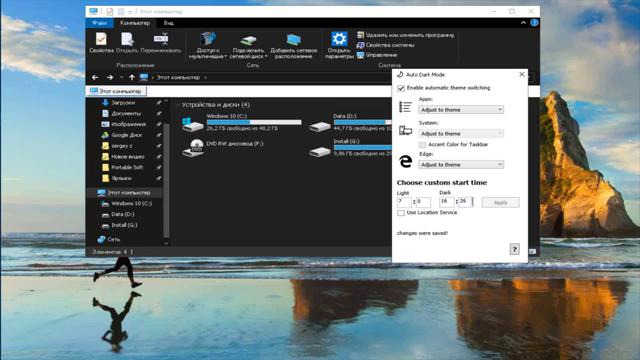
Task: Go forward with the right arrow
Action: click(x=110, y=77)
